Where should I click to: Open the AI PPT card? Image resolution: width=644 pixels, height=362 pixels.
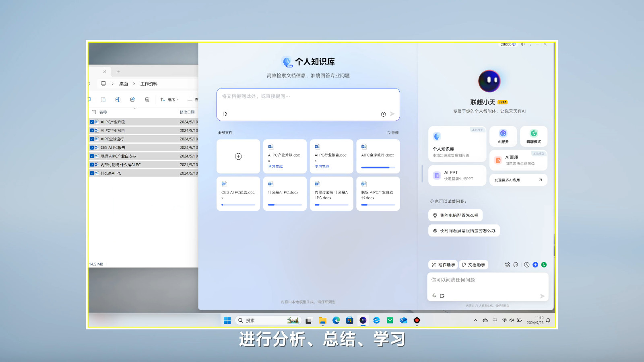457,175
